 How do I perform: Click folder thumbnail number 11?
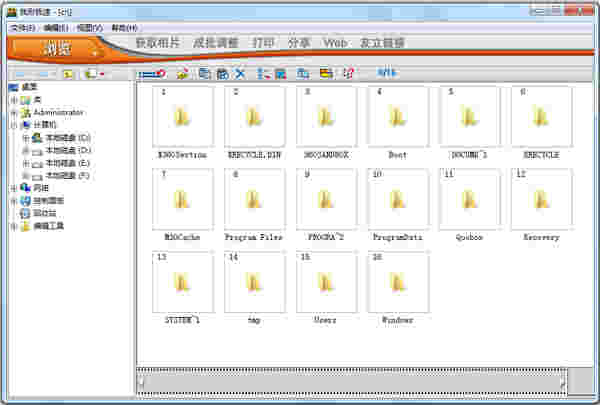pos(470,199)
